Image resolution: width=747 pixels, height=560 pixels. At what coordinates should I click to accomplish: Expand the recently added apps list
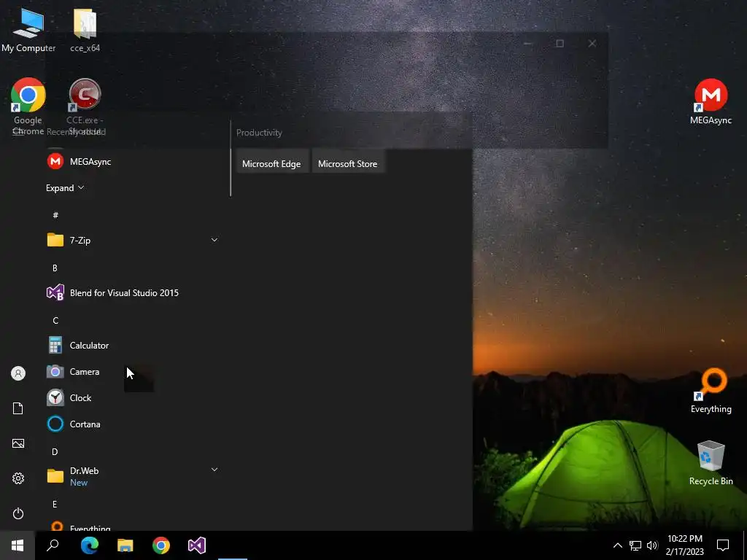(65, 187)
